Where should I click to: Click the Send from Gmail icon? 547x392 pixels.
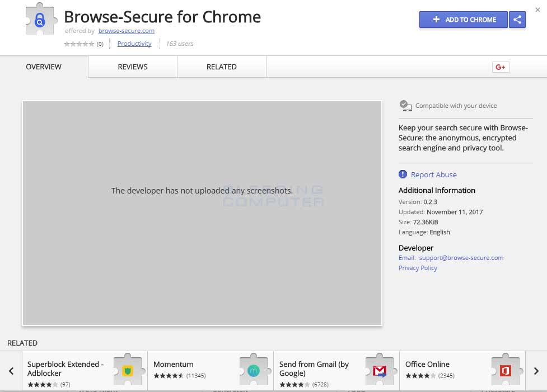pos(380,370)
